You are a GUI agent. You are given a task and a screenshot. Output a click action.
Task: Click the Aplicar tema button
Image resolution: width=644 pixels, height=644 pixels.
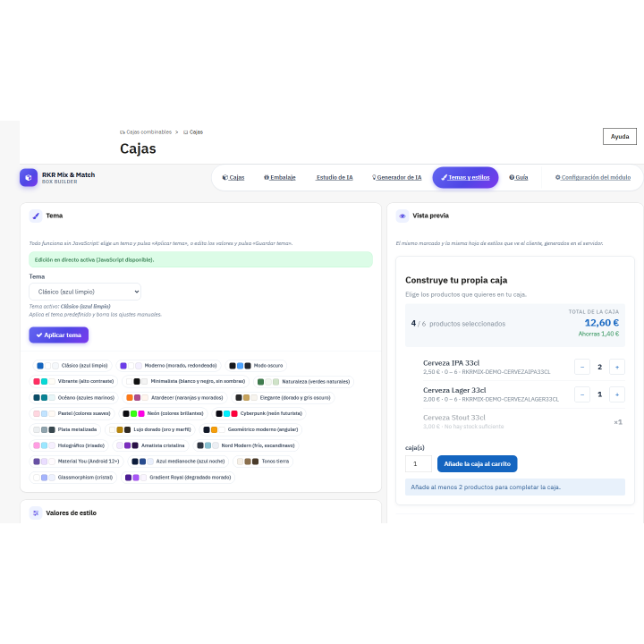tap(59, 335)
